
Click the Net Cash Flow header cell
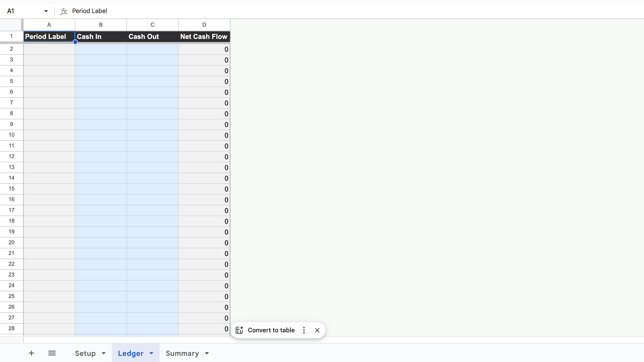pos(204,37)
